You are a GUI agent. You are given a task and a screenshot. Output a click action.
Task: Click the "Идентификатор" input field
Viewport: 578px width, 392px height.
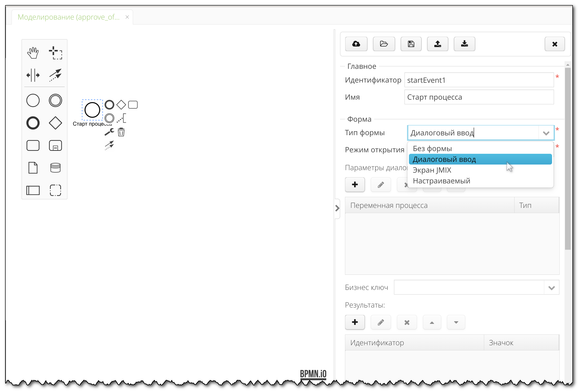pyautogui.click(x=479, y=80)
